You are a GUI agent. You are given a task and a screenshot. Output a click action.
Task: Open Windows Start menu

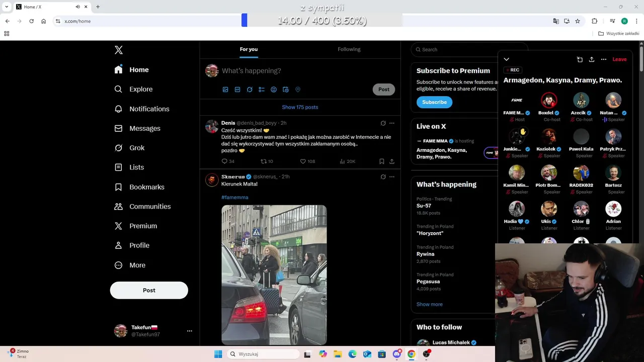click(x=218, y=354)
